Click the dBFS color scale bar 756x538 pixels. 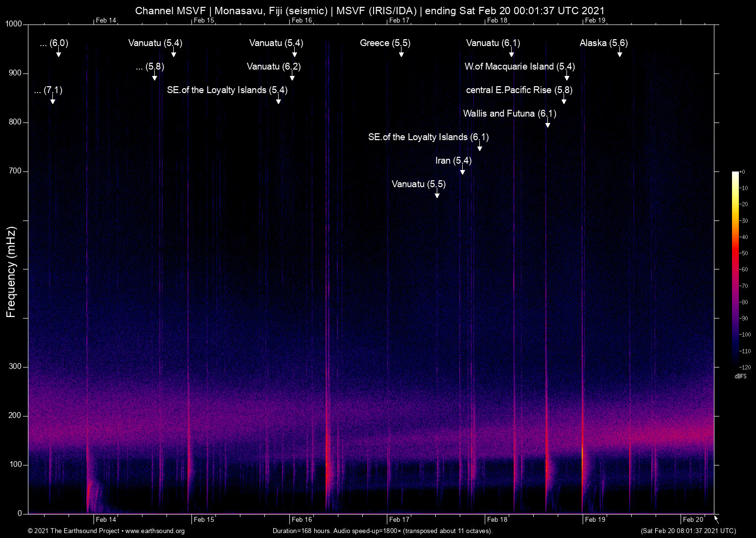click(x=735, y=269)
